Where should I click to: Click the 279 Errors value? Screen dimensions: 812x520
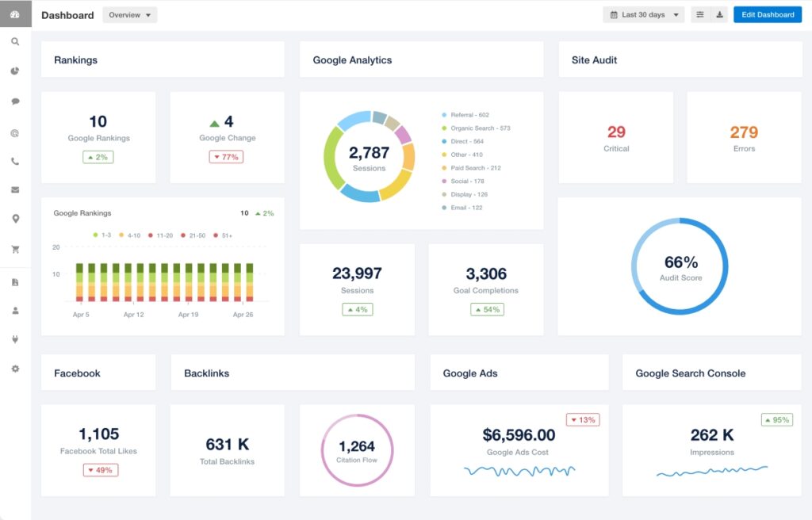point(744,132)
